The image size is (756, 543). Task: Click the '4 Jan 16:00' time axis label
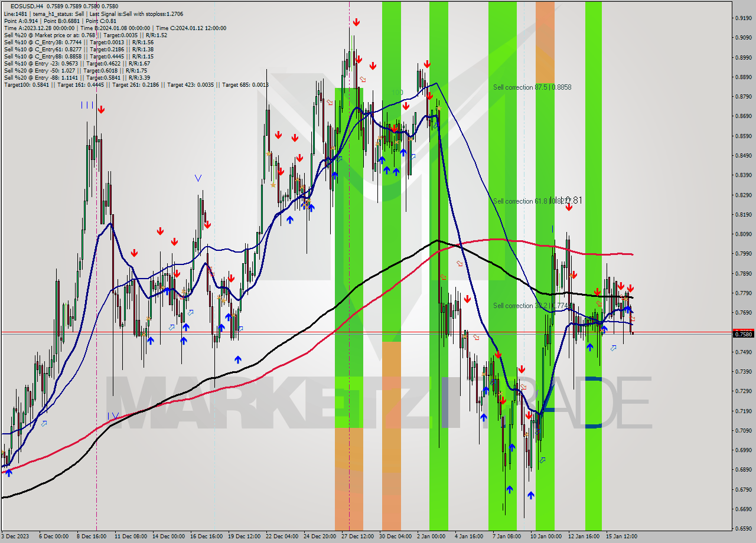click(x=469, y=537)
